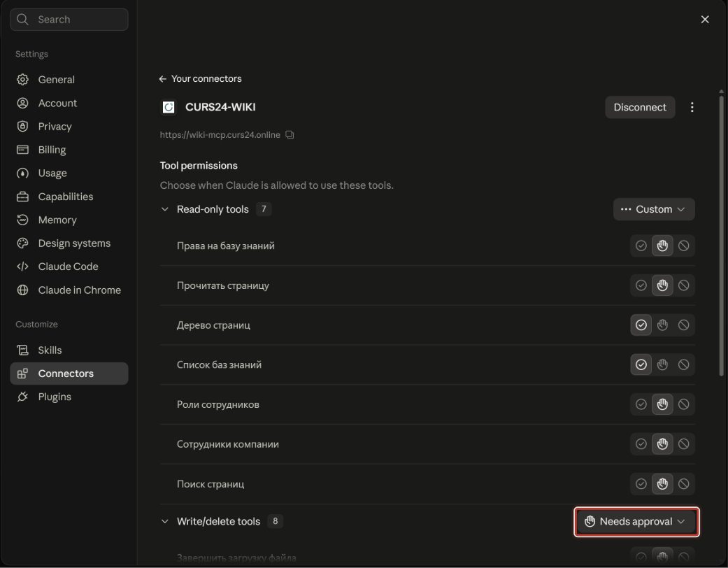Open Design systems settings

[69, 243]
